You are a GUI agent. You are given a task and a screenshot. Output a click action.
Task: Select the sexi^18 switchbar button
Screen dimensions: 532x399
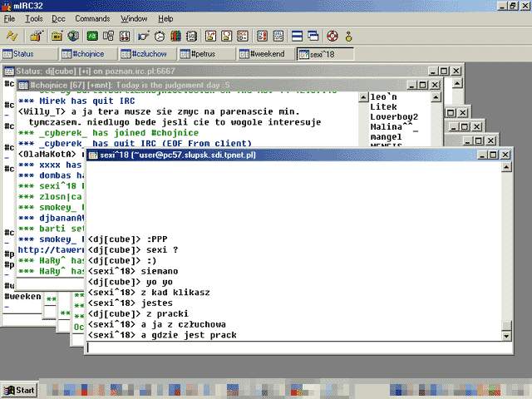click(x=325, y=54)
